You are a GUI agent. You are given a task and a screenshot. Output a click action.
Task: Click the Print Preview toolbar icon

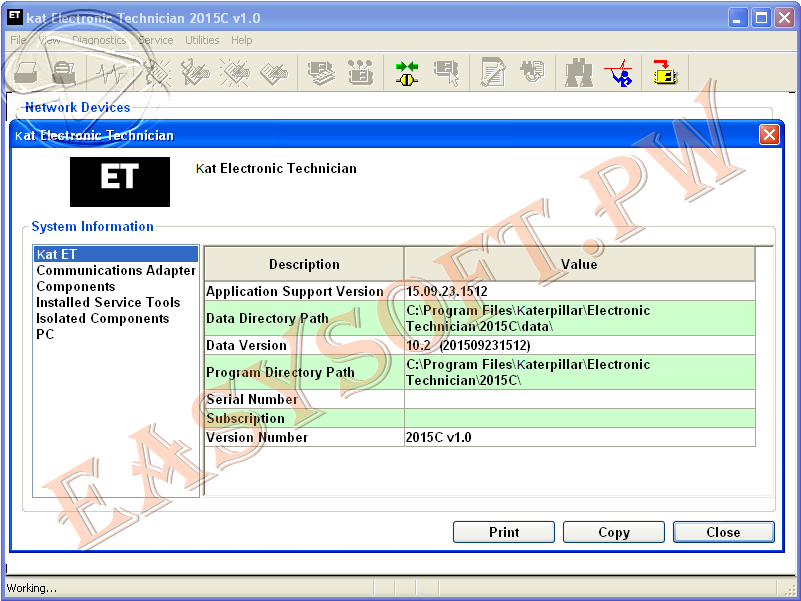64,73
